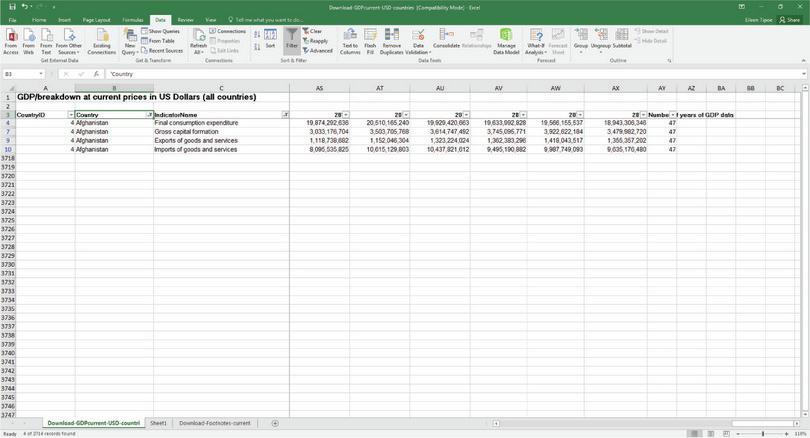Switch to the Page Layout ribbon tab

point(97,20)
